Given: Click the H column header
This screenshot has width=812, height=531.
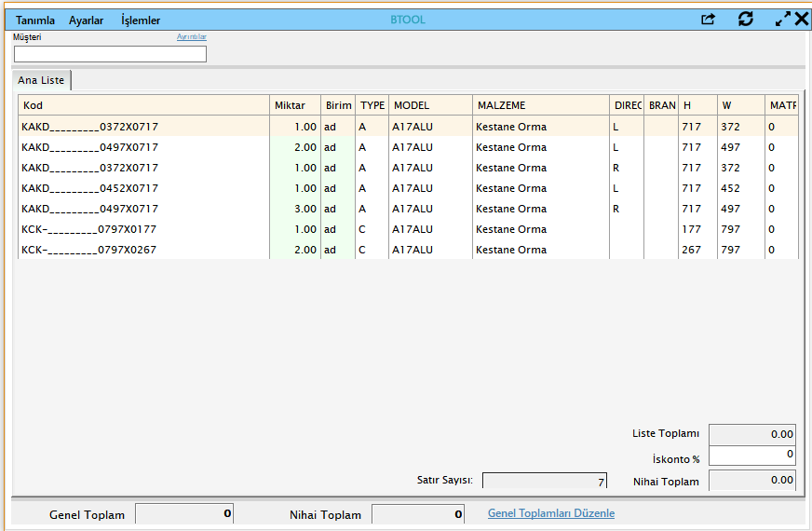Looking at the screenshot, I should (x=697, y=105).
